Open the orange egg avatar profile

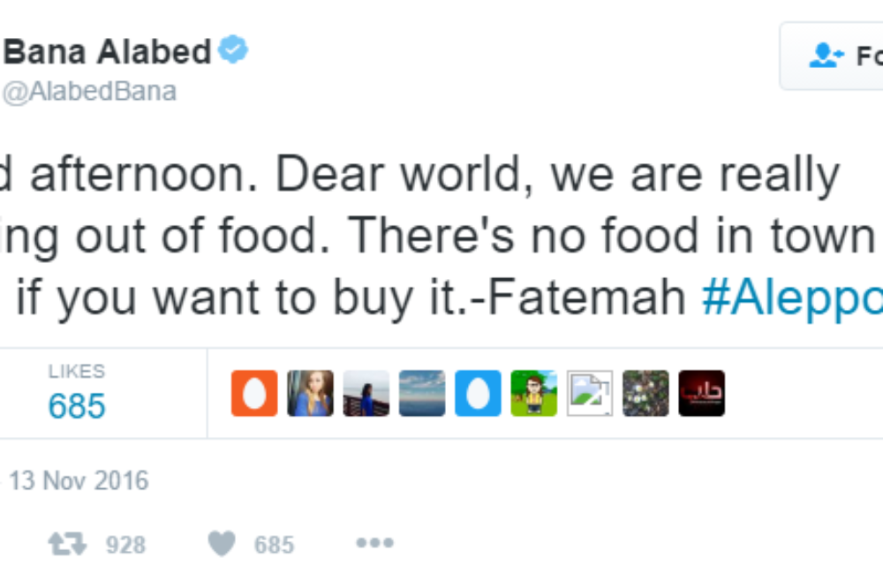[254, 394]
